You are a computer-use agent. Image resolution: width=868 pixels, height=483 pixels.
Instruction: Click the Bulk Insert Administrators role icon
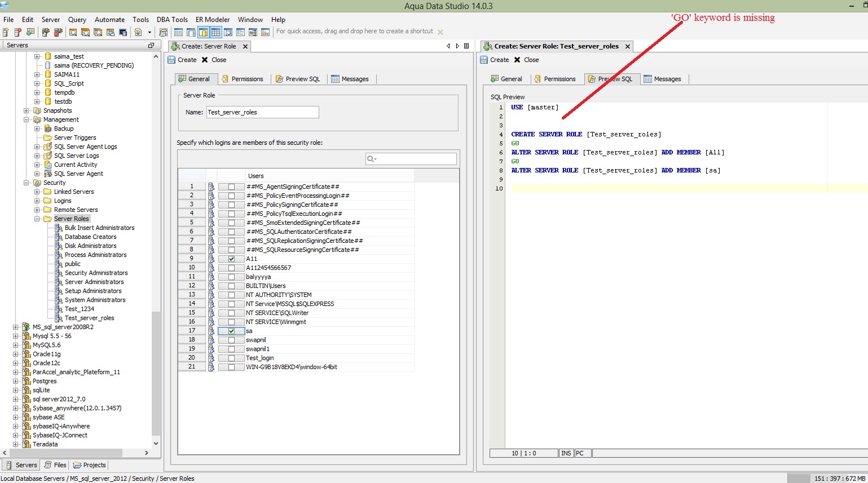click(59, 228)
